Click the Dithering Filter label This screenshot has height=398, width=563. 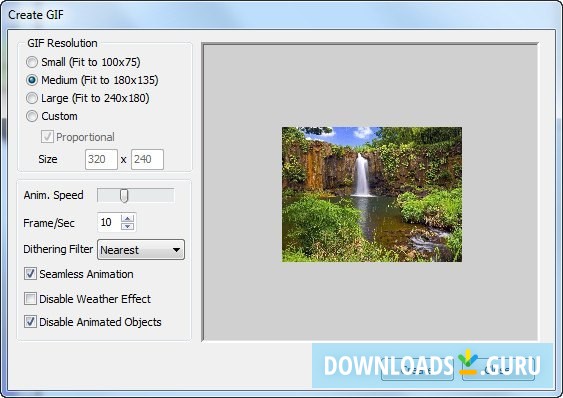58,249
